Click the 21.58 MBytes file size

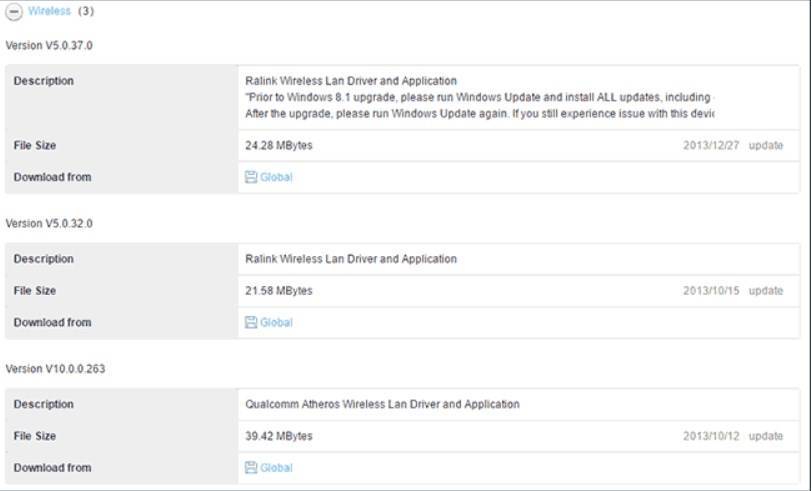point(279,291)
